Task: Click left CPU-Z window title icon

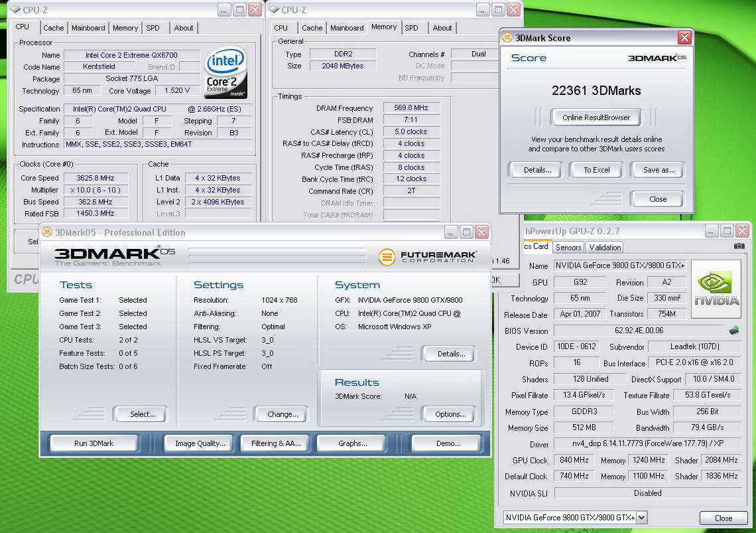Action: coord(15,10)
